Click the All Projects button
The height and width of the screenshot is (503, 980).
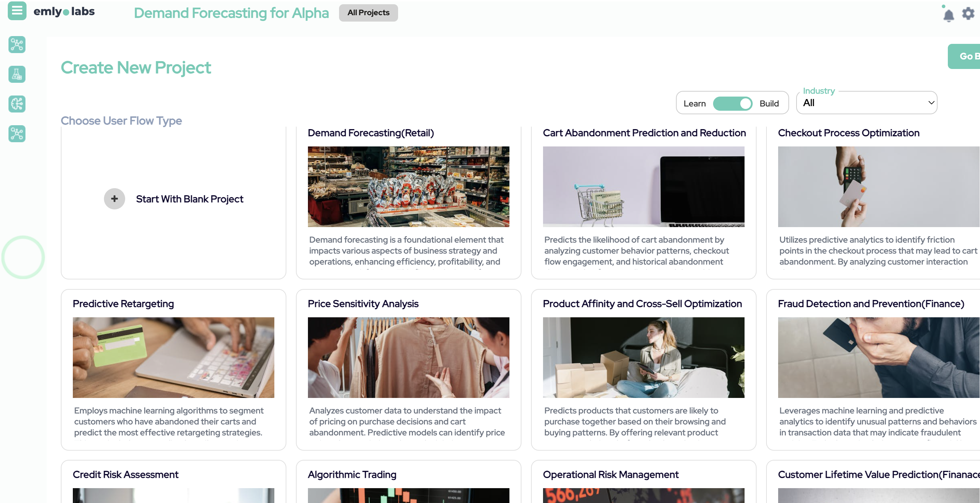click(368, 13)
